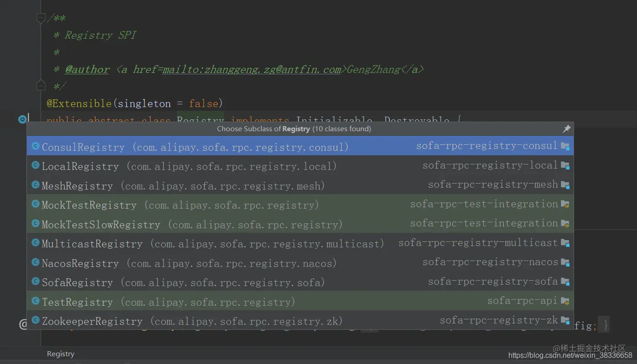
Task: Select MockTestRegistry subclass
Action: coord(300,204)
